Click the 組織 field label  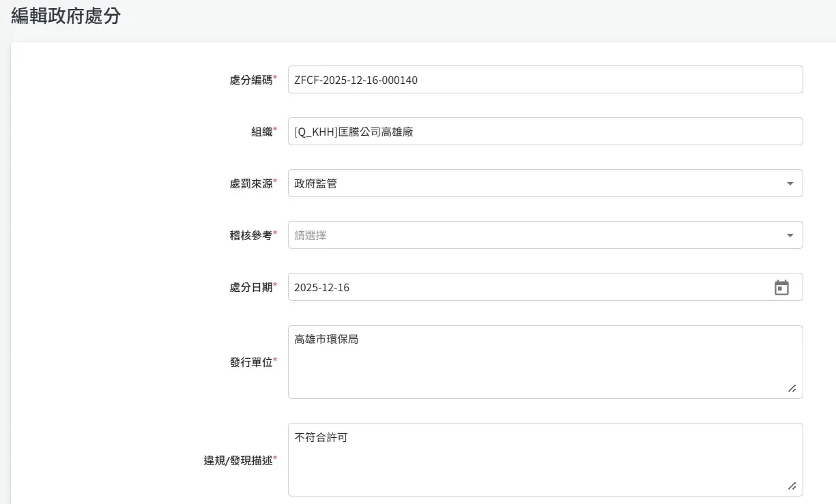click(261, 132)
